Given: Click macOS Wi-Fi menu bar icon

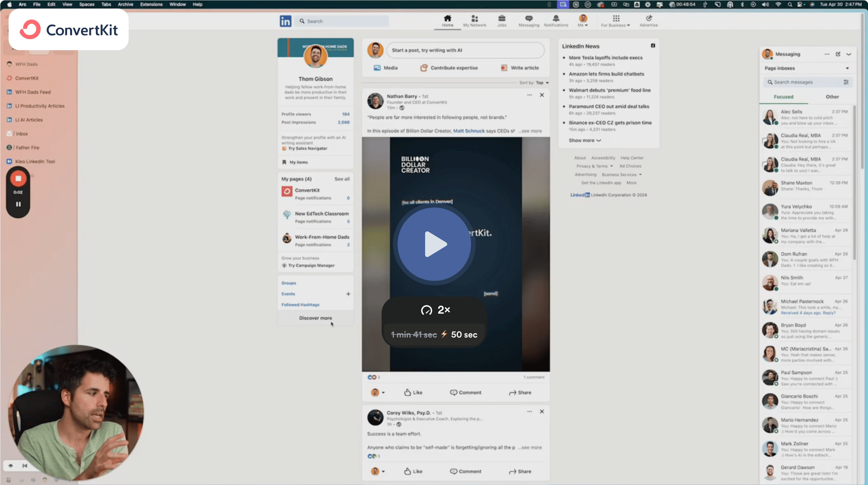Looking at the screenshot, I should pyautogui.click(x=778, y=4).
